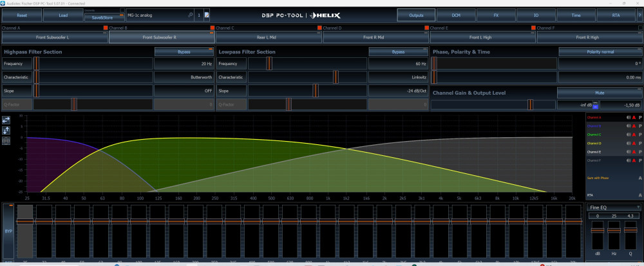Toggle Channel B orange link checkbox
Screen dimensions: 644x266
click(x=213, y=28)
